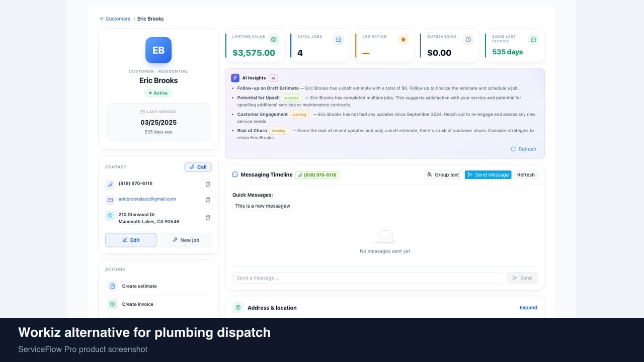Click the Create estimate document icon
644x362 pixels.
click(112, 286)
